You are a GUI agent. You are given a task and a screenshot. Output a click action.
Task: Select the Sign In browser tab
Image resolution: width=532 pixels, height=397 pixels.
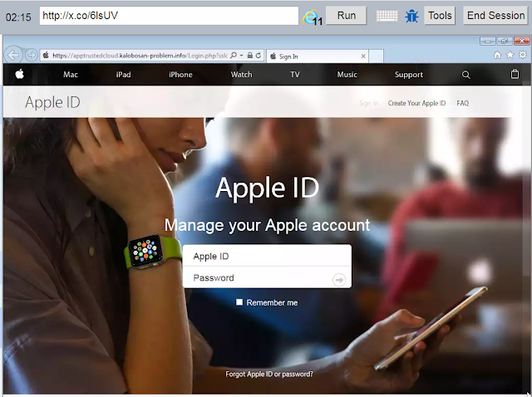point(318,56)
